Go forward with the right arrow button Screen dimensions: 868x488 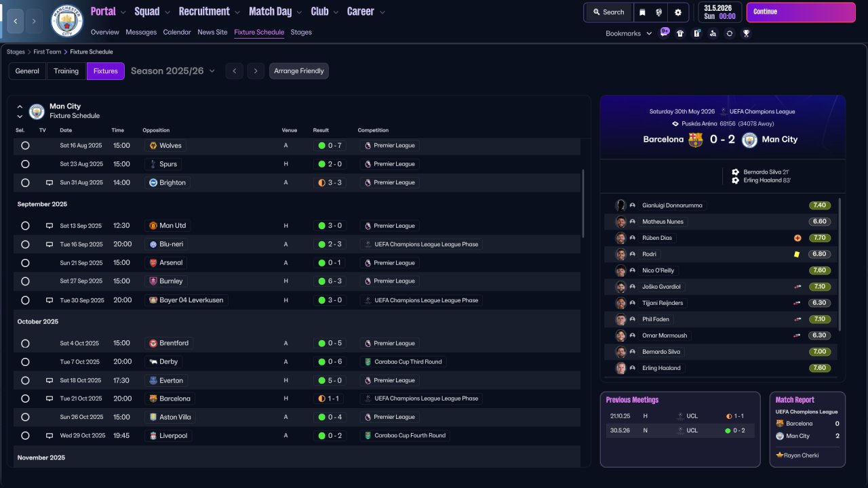tap(34, 21)
